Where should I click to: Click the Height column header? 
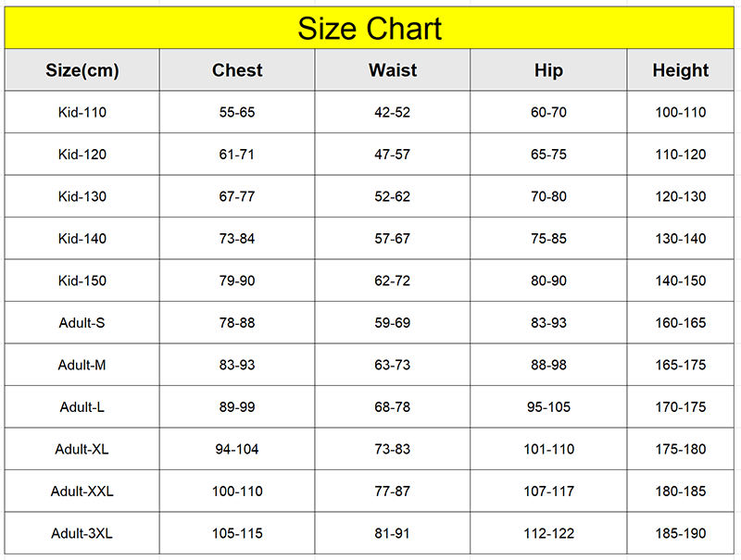click(681, 69)
